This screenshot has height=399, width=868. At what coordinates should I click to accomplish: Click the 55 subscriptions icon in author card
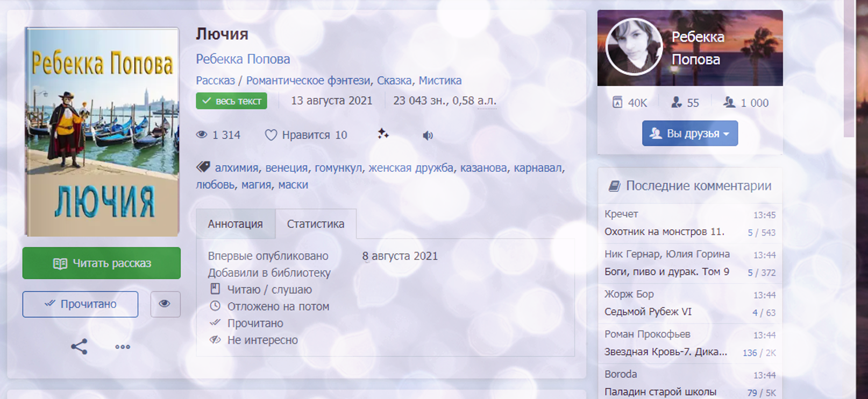point(677,102)
